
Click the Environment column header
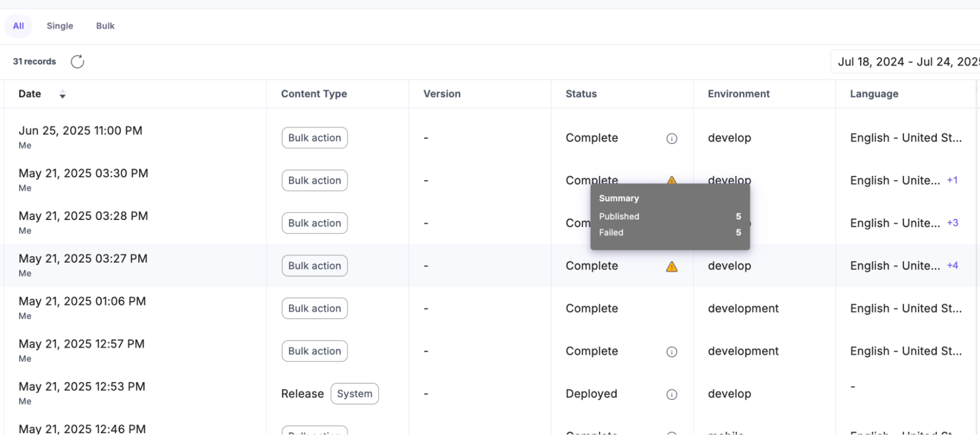point(738,94)
